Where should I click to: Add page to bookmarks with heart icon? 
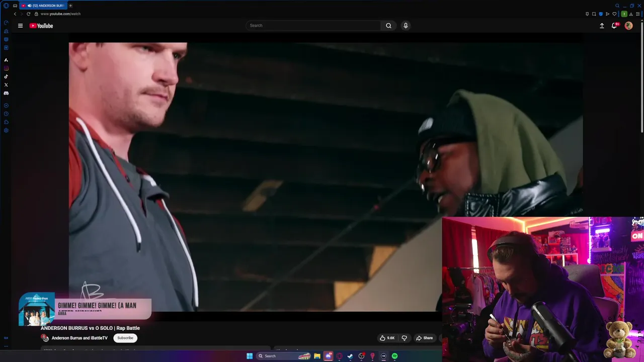point(614,14)
